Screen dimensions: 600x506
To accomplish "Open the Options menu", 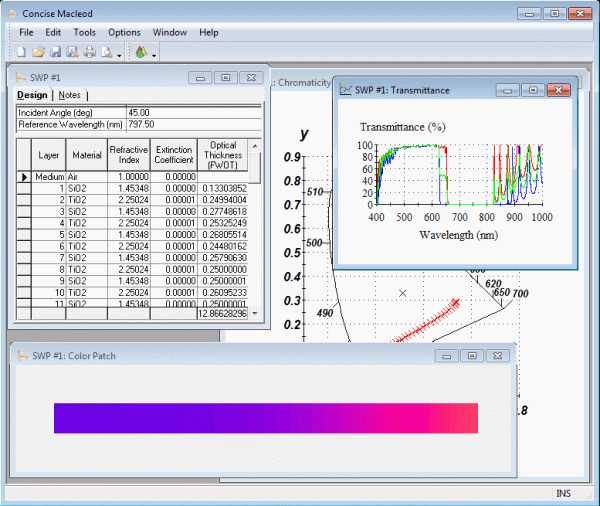I will tap(124, 32).
